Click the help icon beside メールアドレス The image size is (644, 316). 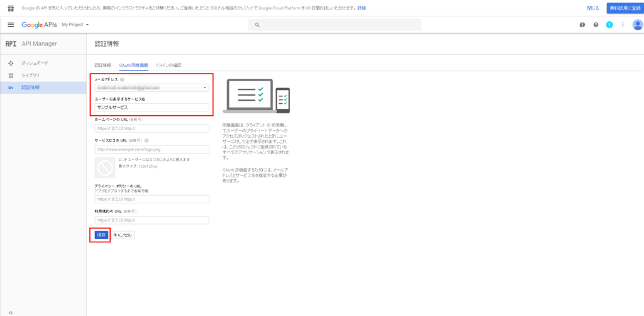123,80
